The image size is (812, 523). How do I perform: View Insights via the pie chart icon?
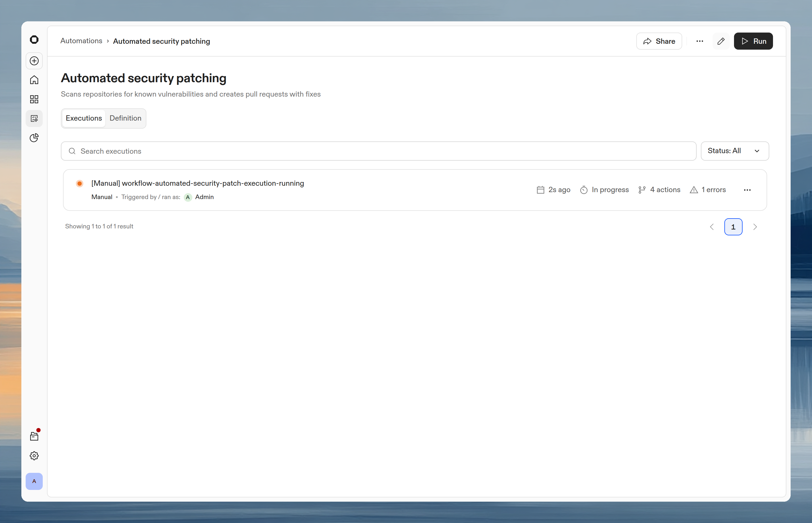click(x=34, y=137)
